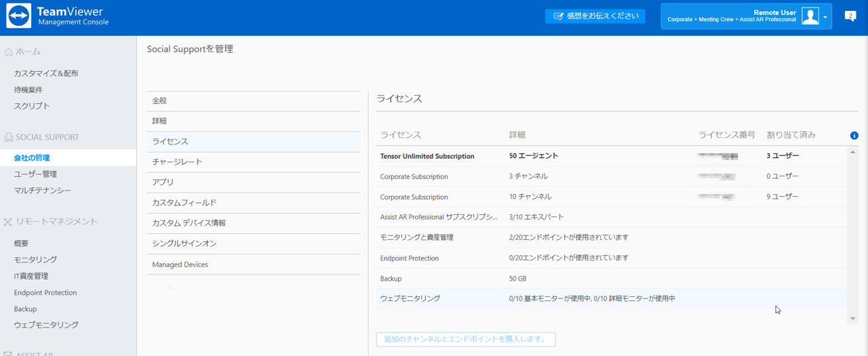The image size is (868, 356).
Task: Click the 3/10 エキスパート cell
Action: [536, 217]
